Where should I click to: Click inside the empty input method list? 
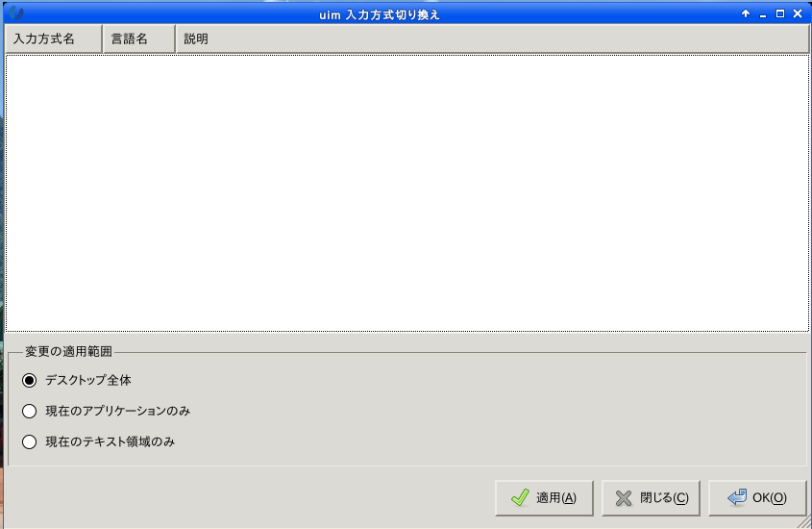[x=407, y=192]
